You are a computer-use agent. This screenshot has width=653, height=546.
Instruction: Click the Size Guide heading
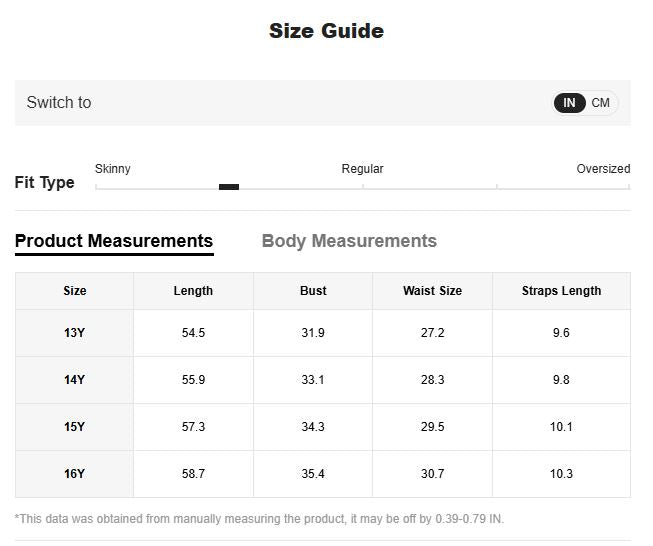tap(326, 31)
